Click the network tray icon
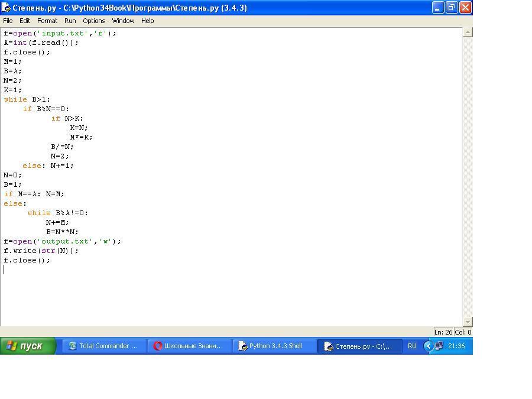This screenshot has width=532, height=399. point(439,346)
